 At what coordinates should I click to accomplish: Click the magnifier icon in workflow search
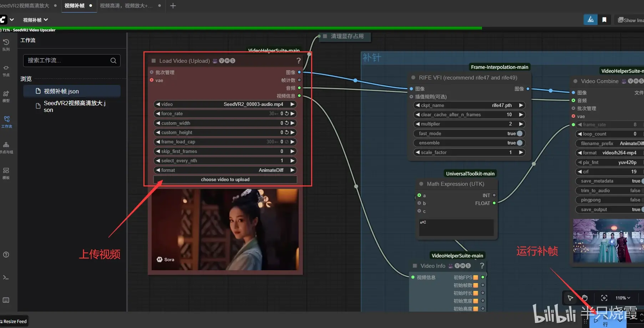pyautogui.click(x=113, y=61)
